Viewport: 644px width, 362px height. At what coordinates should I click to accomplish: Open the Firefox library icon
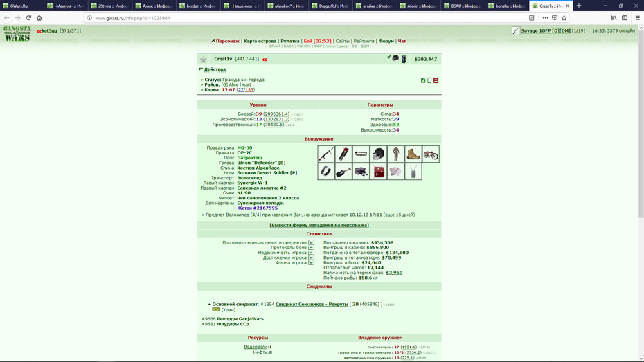[x=614, y=17]
